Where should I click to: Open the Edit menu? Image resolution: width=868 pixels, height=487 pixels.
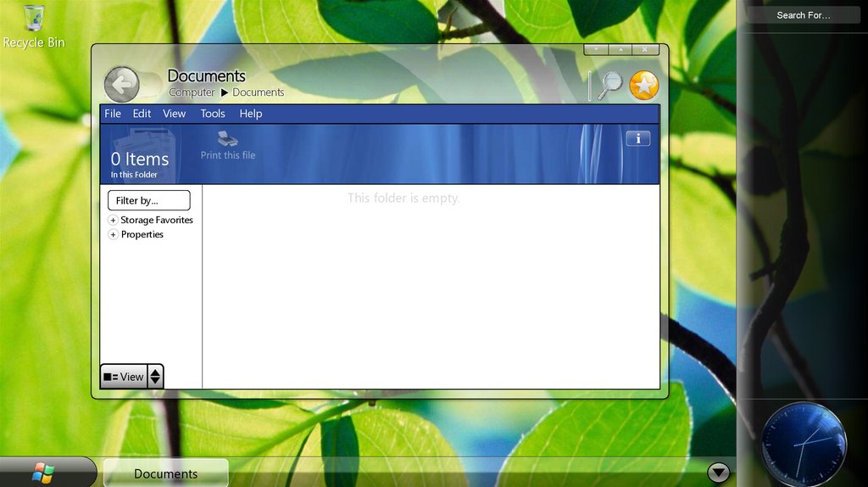[142, 114]
